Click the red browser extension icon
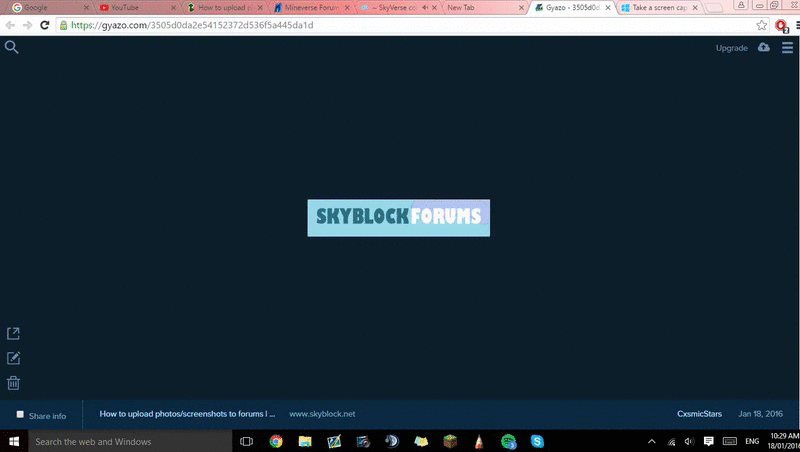This screenshot has width=800, height=452. pos(781,26)
